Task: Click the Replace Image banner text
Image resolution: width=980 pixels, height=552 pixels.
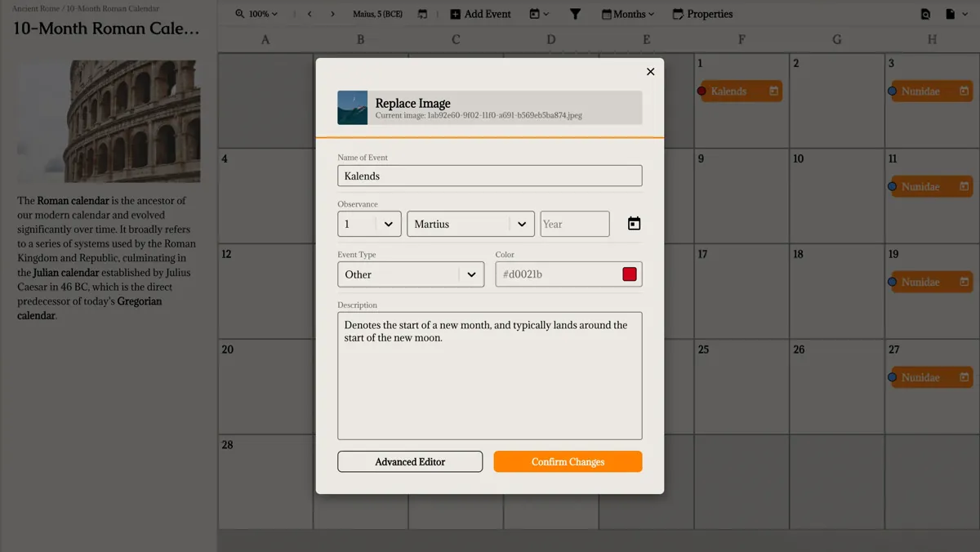Action: pos(412,103)
